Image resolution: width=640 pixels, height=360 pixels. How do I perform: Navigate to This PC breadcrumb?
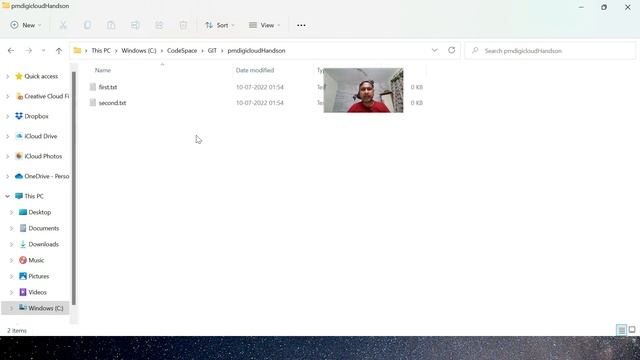[x=101, y=51]
